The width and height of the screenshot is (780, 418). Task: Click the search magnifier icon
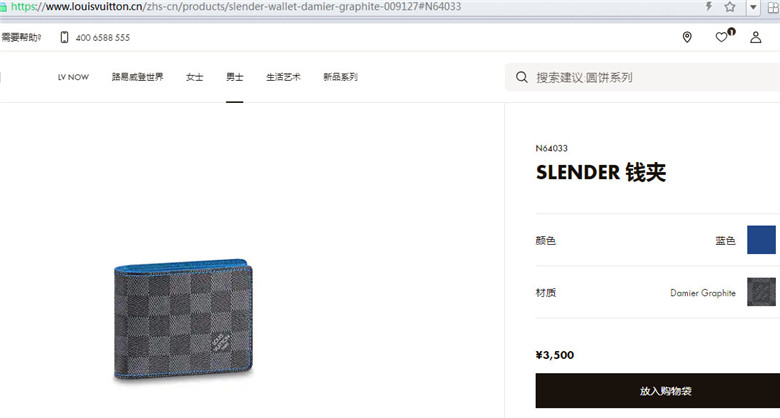[x=521, y=77]
